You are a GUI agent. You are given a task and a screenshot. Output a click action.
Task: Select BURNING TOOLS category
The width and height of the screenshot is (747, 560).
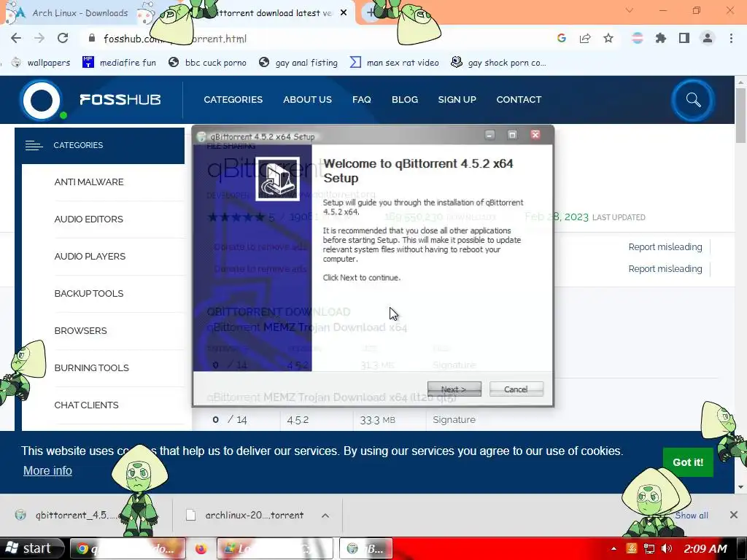[x=91, y=367]
